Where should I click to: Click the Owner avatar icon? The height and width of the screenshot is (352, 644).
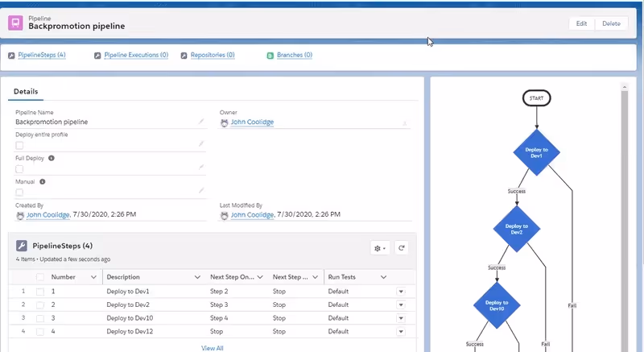click(225, 122)
